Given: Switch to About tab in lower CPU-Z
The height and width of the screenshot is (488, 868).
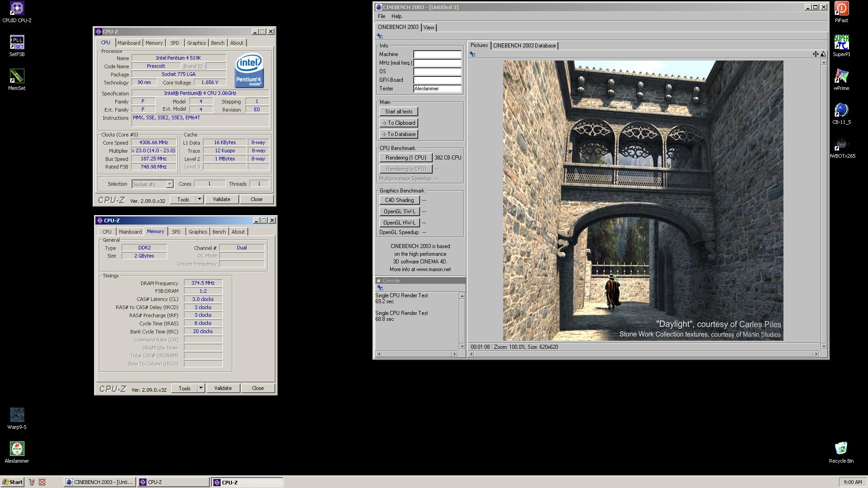Looking at the screenshot, I should pos(238,232).
